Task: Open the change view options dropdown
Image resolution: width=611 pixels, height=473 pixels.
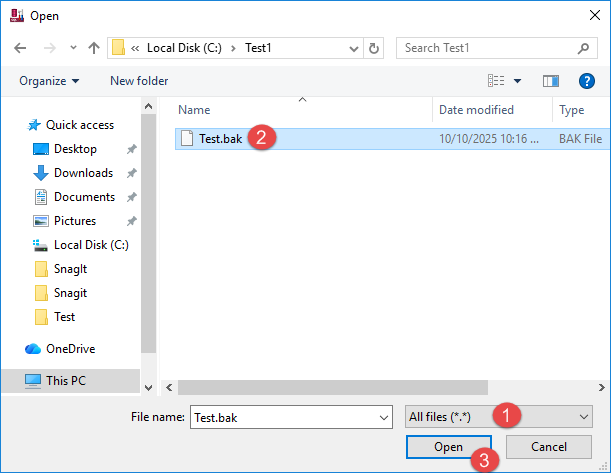Action: point(517,81)
